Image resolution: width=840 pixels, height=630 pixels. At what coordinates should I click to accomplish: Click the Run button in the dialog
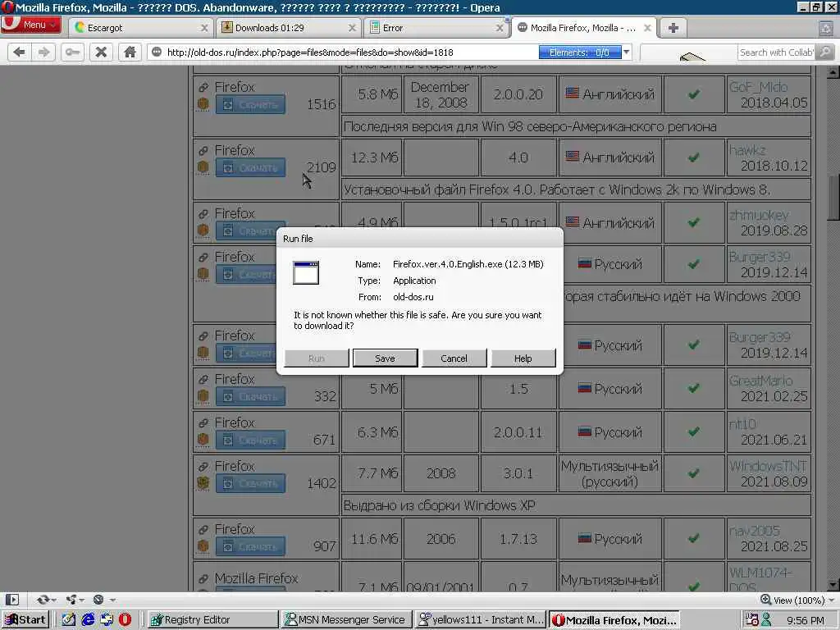click(317, 358)
